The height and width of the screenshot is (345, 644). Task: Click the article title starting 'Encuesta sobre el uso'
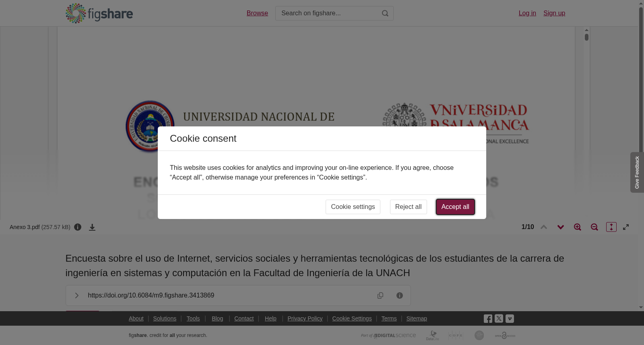click(315, 266)
